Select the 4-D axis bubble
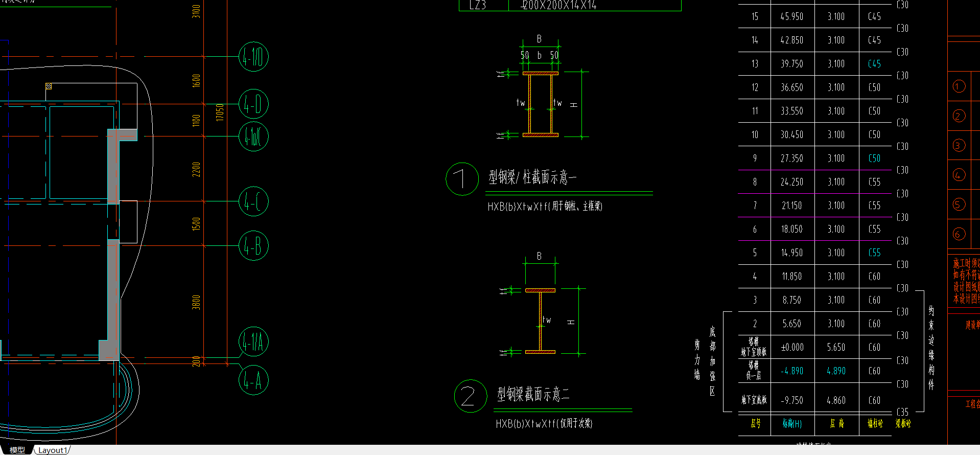The height and width of the screenshot is (455, 980). [253, 104]
